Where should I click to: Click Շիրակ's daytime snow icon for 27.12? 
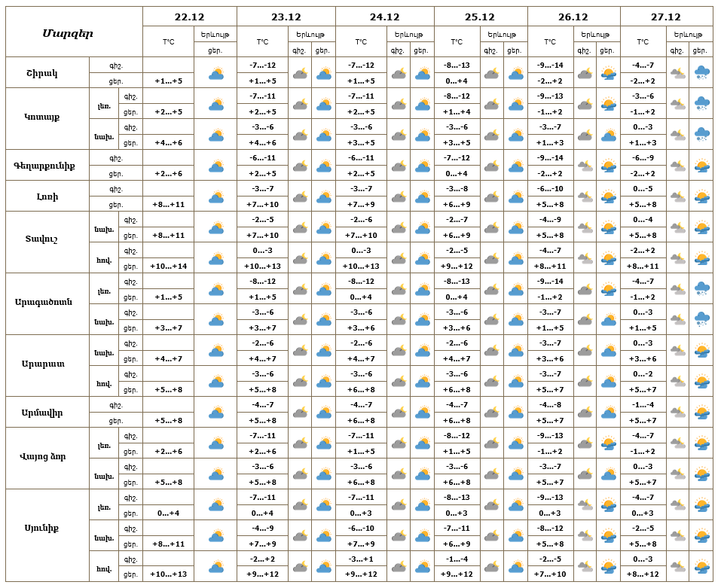point(701,73)
